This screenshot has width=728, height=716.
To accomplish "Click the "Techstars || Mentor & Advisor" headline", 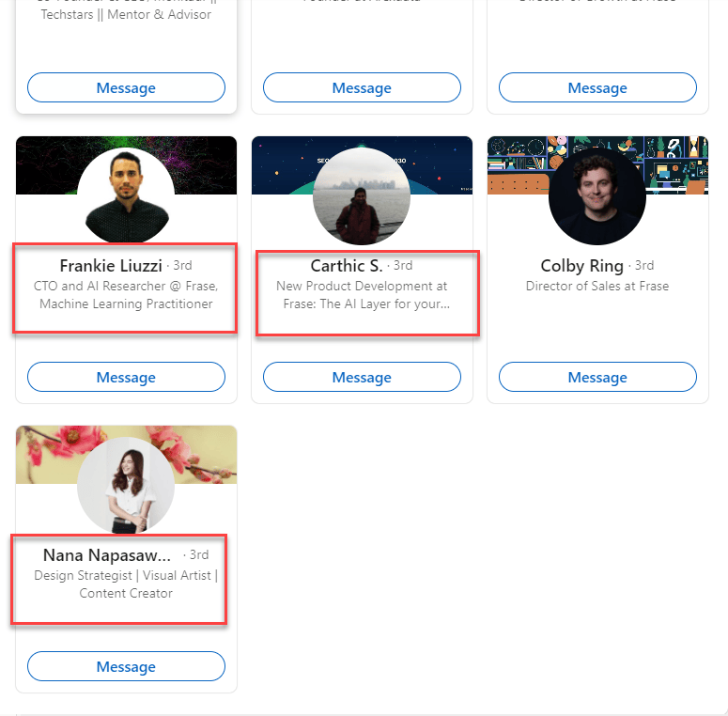I will (126, 14).
